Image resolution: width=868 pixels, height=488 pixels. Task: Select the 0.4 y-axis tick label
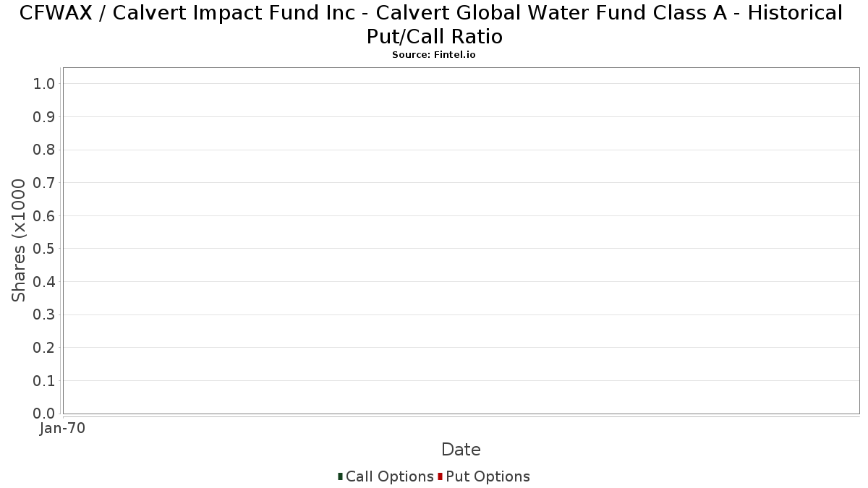tap(44, 282)
